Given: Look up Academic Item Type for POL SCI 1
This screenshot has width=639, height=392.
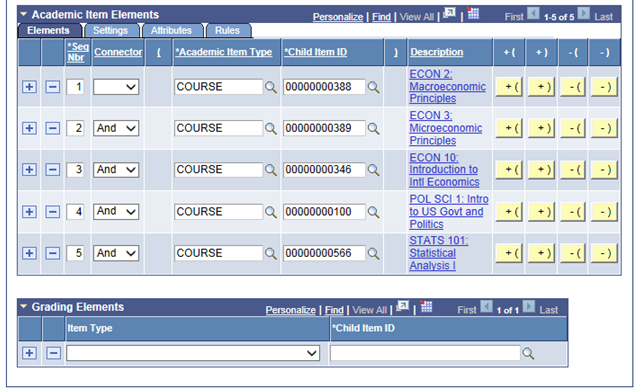Looking at the screenshot, I should point(271,212).
